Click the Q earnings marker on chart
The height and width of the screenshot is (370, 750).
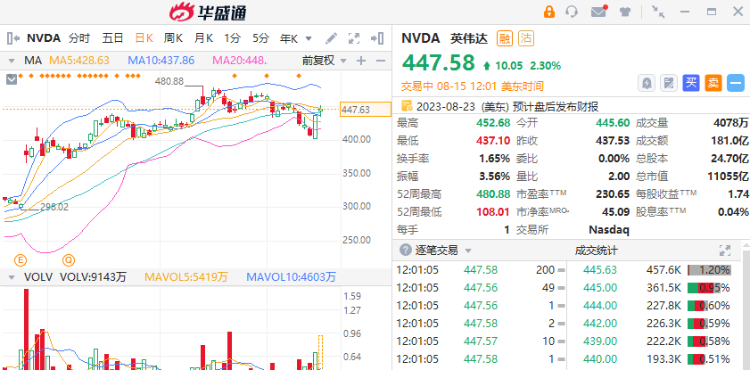pyautogui.click(x=69, y=260)
